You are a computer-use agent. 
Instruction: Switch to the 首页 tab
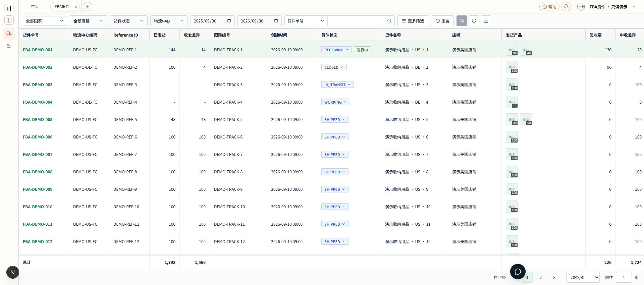(x=35, y=7)
